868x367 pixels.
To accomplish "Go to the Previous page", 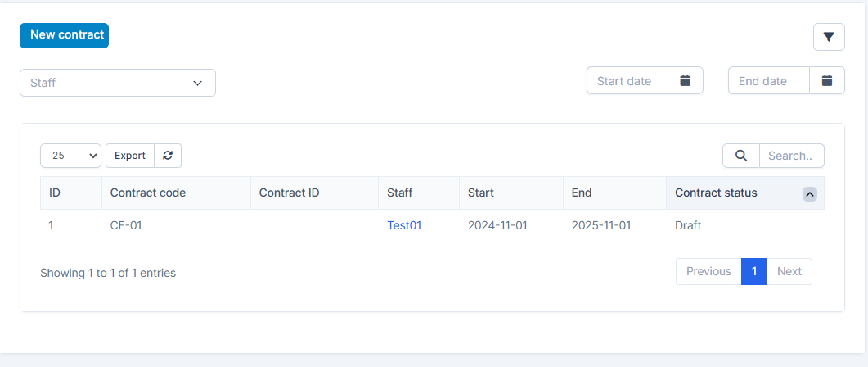I will click(x=708, y=271).
